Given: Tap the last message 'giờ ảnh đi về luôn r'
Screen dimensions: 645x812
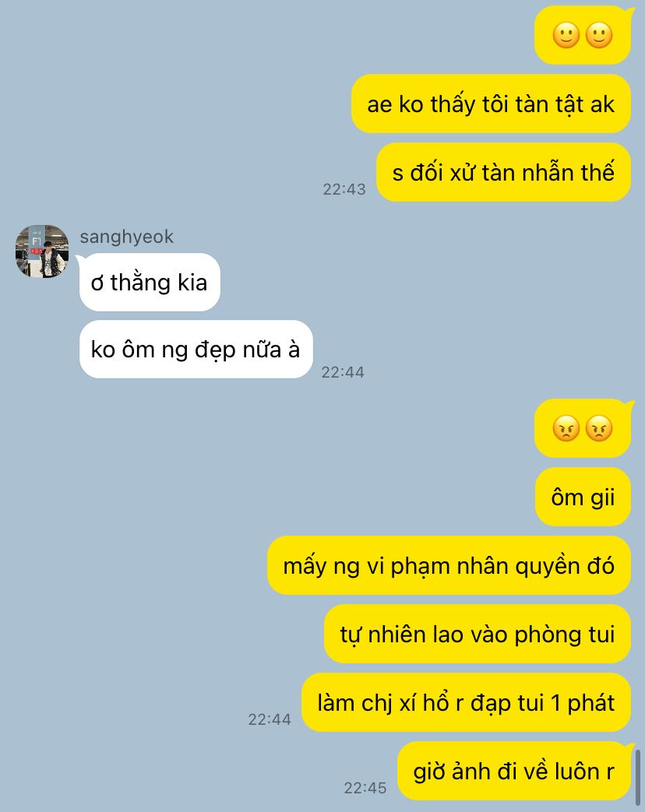Looking at the screenshot, I should pos(514,771).
